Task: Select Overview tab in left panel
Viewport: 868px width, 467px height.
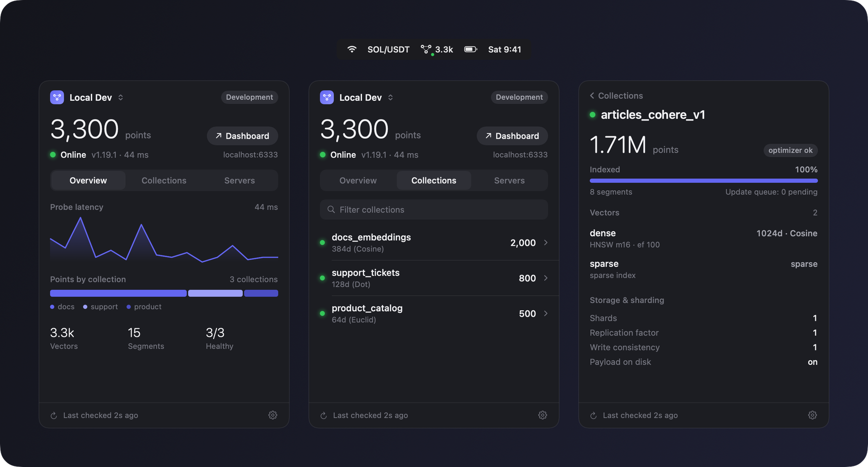Action: (x=88, y=180)
